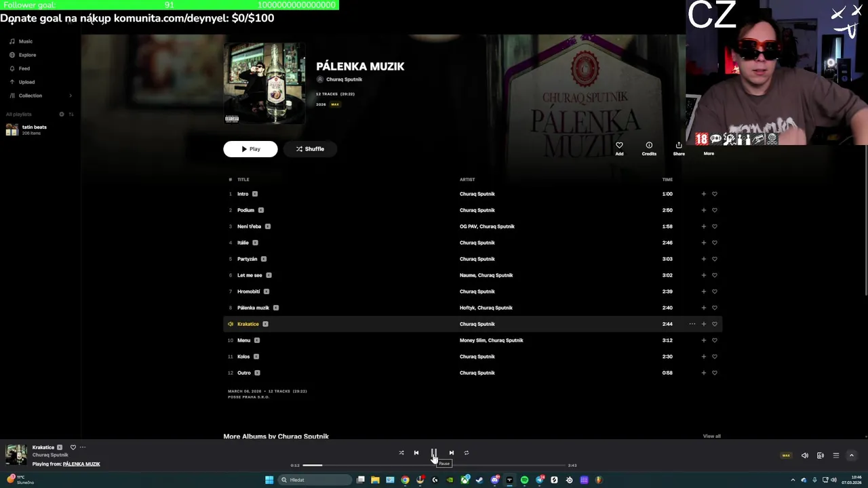Seek within the track progress bar
This screenshot has width=868, height=488.
434,465
